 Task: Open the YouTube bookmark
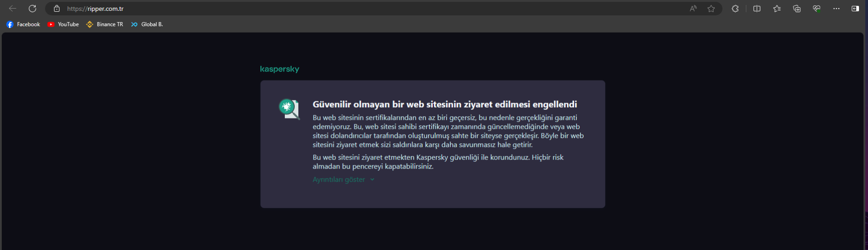[x=63, y=24]
